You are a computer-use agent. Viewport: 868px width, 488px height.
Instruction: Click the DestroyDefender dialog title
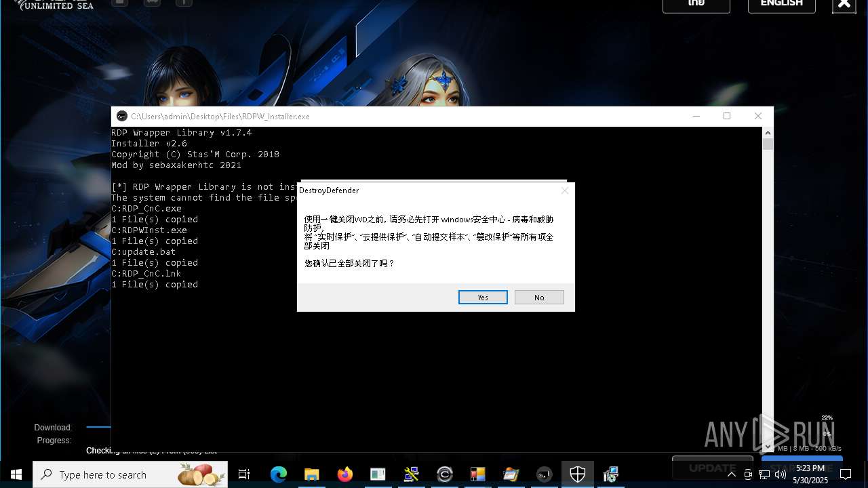pyautogui.click(x=329, y=190)
